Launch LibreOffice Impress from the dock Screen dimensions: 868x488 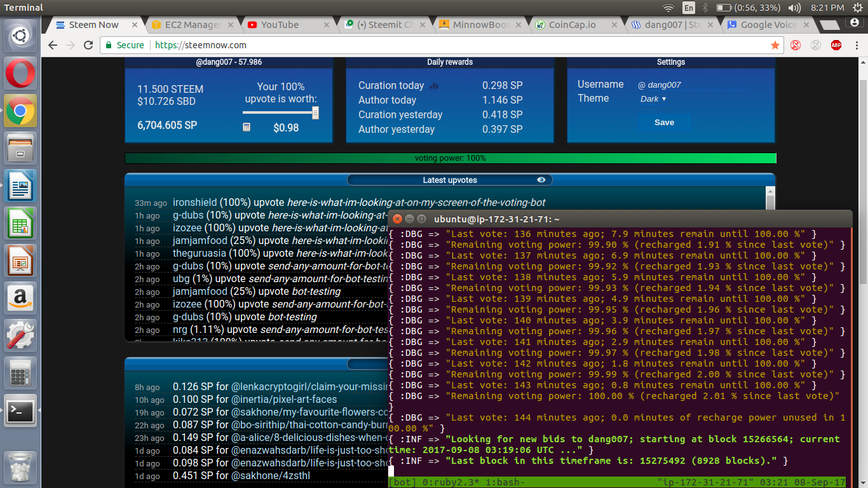coord(20,260)
